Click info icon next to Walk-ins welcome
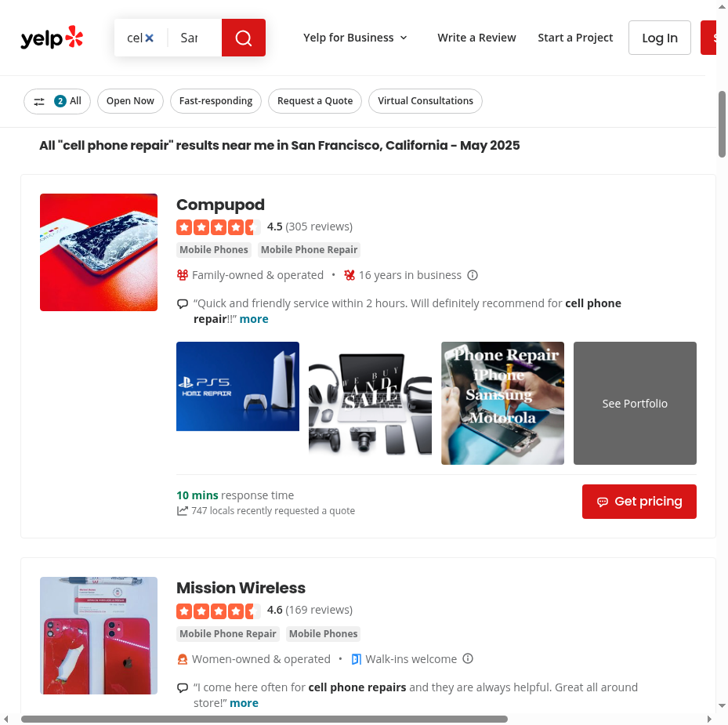Image resolution: width=728 pixels, height=725 pixels. coord(468,658)
